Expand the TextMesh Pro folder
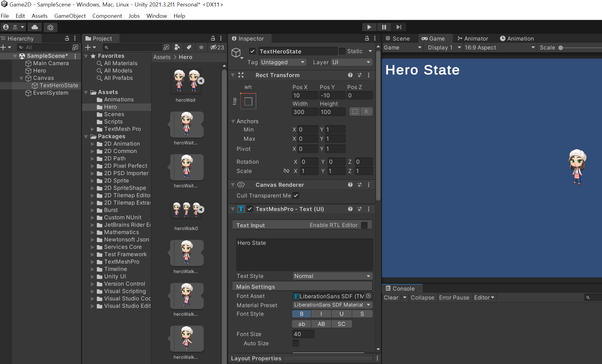The height and width of the screenshot is (364, 602). 92,129
